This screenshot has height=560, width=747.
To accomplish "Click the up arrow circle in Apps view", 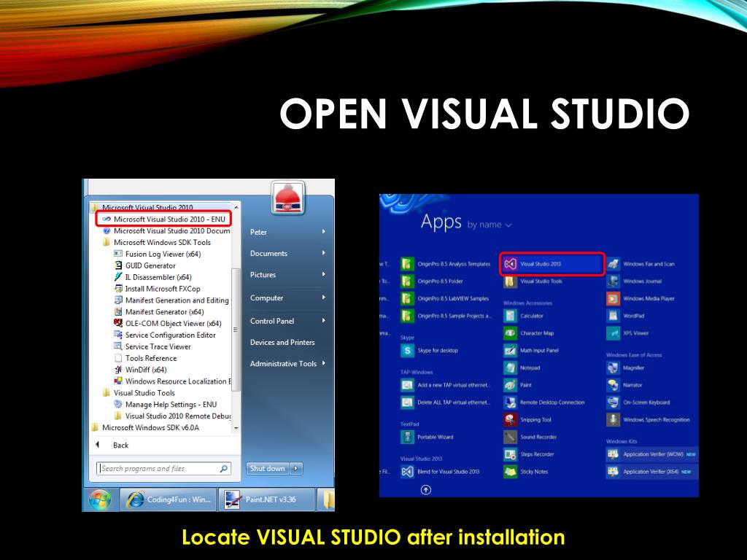I will [426, 489].
